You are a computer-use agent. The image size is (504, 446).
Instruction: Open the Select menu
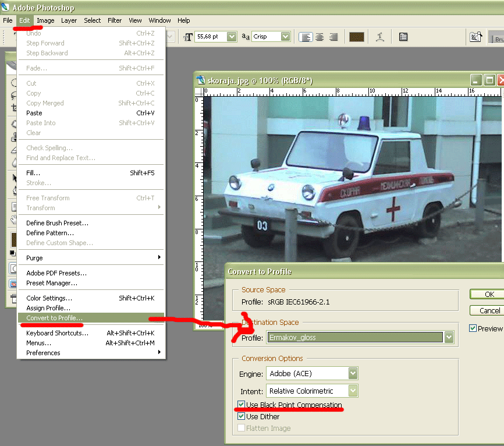coord(93,20)
